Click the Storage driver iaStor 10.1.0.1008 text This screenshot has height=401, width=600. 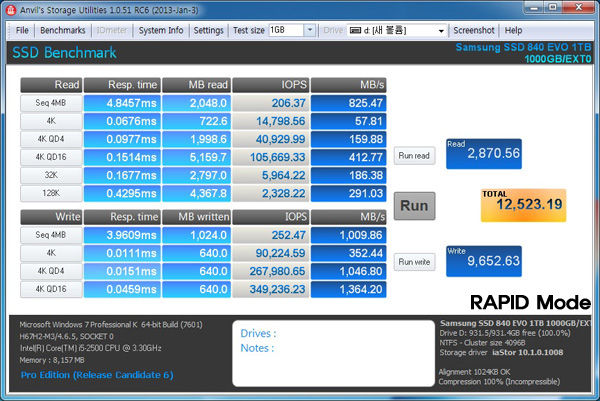(x=501, y=352)
